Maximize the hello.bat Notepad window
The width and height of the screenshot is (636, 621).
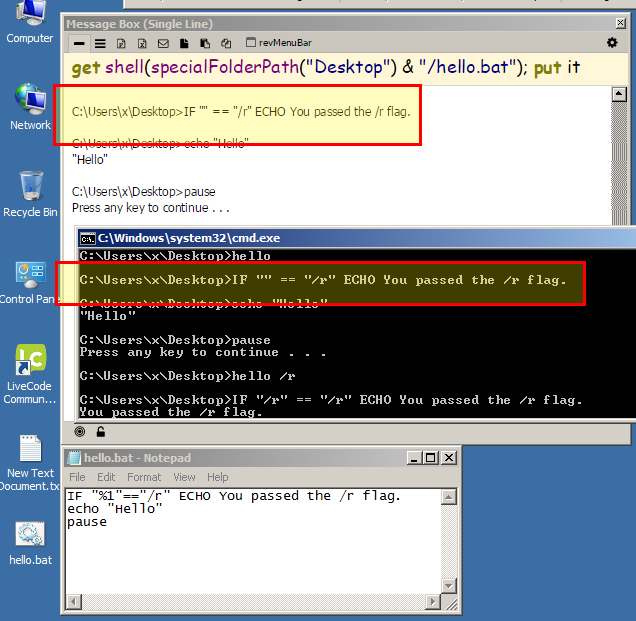(x=430, y=458)
